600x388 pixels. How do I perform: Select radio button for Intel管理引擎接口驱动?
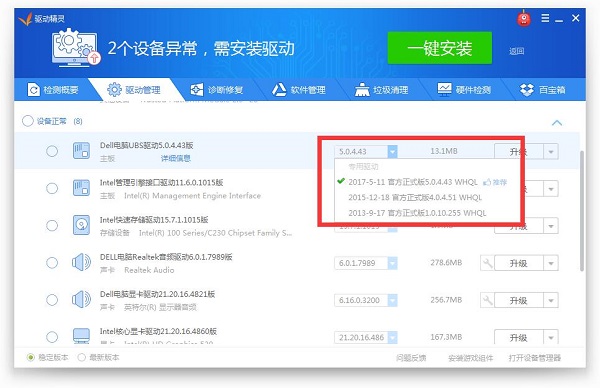click(x=52, y=188)
